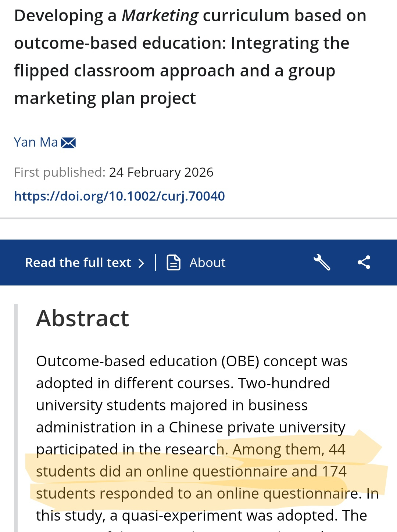Screen dimensions: 397x532
Task: Click highlighted phrase 'Among them, 44'
Action: (x=289, y=449)
